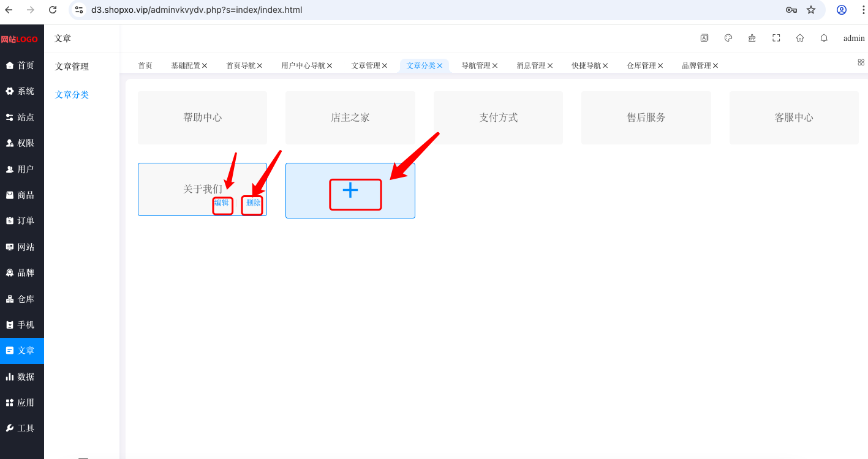Image resolution: width=868 pixels, height=459 pixels.
Task: Select 用户 in the sidebar
Action: pyautogui.click(x=22, y=169)
